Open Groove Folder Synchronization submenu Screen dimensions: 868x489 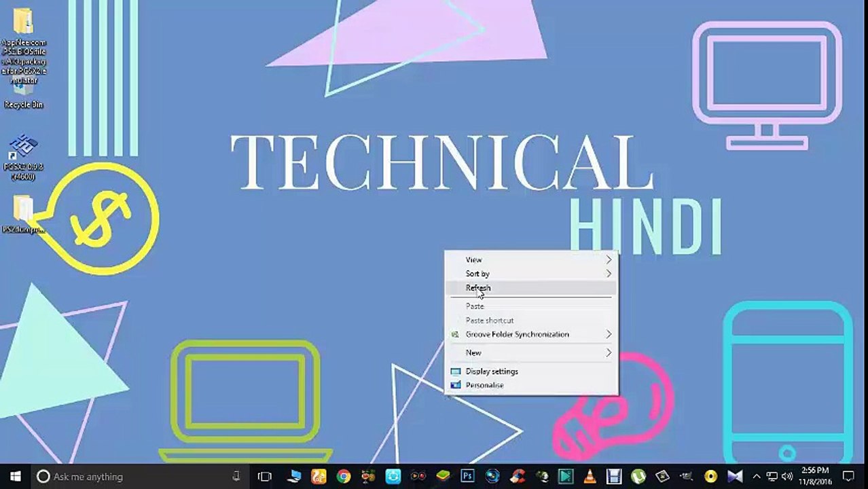coord(531,334)
